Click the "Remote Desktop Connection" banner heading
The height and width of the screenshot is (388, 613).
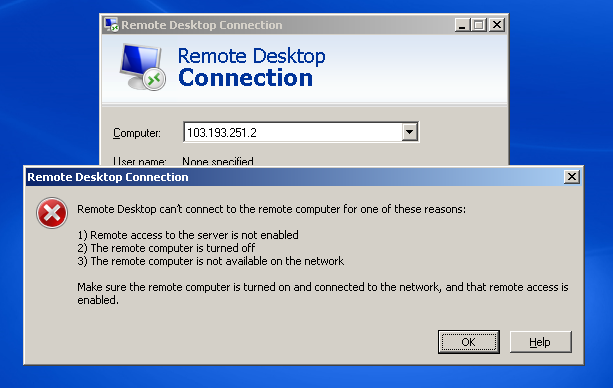click(x=251, y=67)
